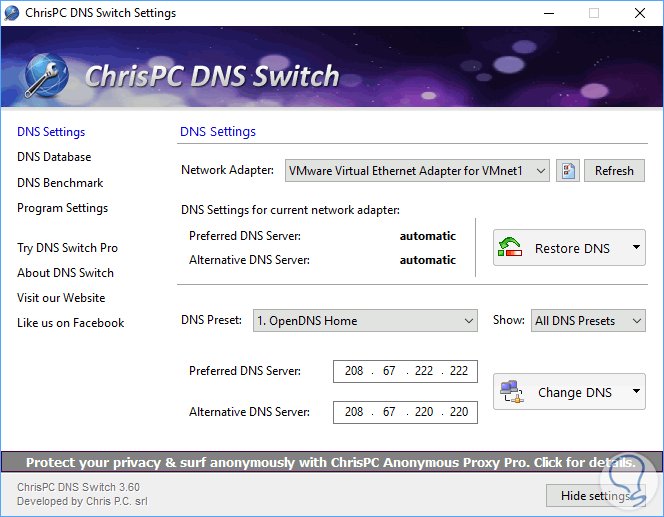
Task: Click the Network Adapter label
Action: tap(227, 170)
